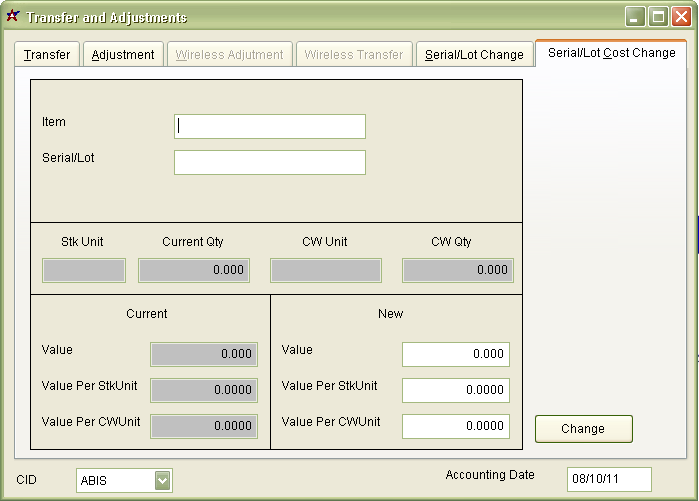The image size is (699, 501).
Task: Click the Current Qty read-only field
Action: coord(193,270)
